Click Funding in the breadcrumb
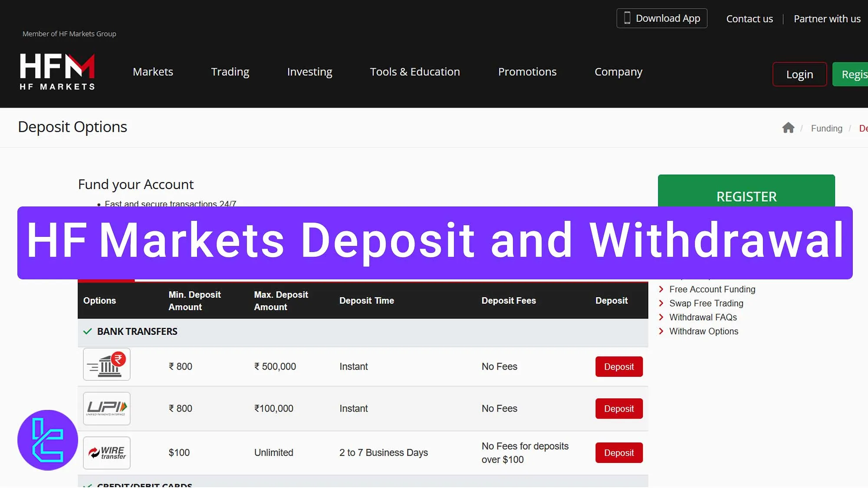Viewport: 868px width, 488px height. tap(826, 128)
